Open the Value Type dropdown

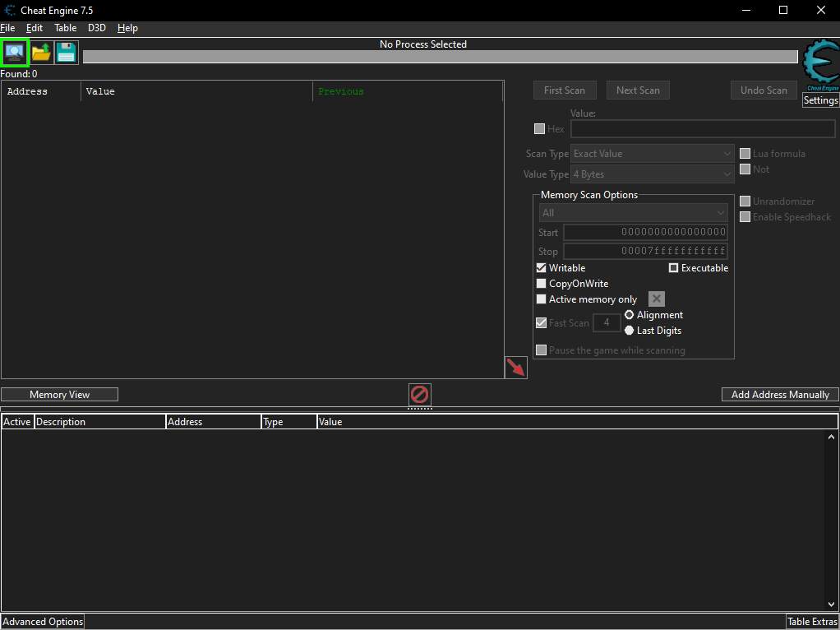pyautogui.click(x=652, y=174)
